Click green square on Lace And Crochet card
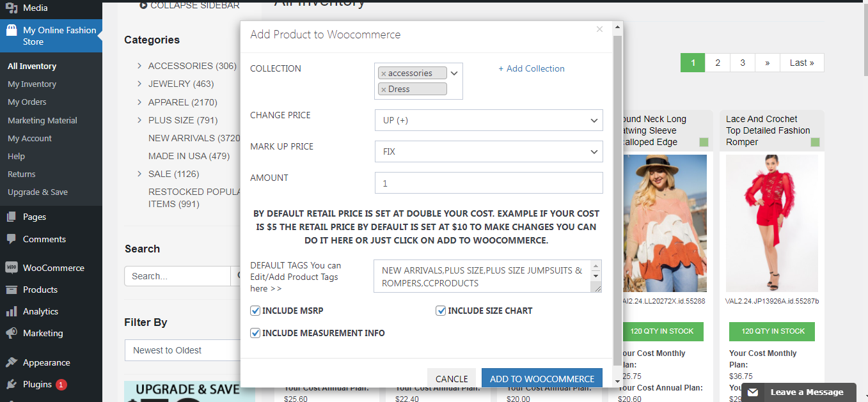Image resolution: width=868 pixels, height=402 pixels. tap(815, 143)
